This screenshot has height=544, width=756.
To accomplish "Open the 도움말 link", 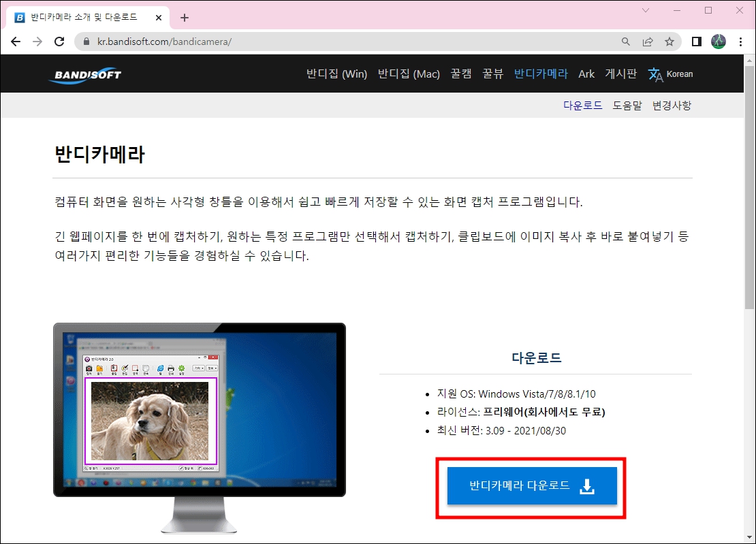I will 627,105.
